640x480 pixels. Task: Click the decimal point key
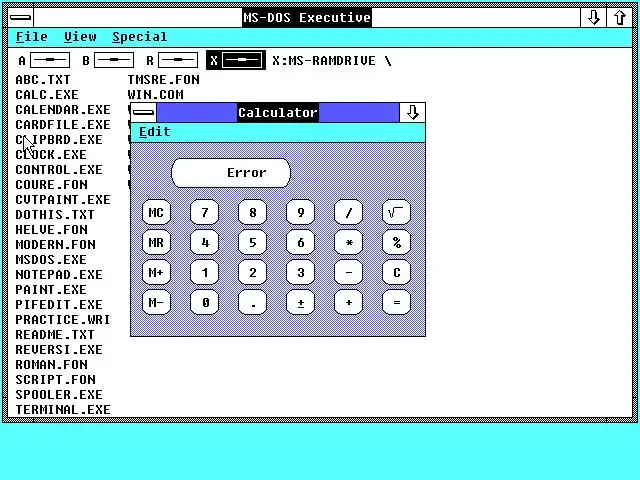253,302
